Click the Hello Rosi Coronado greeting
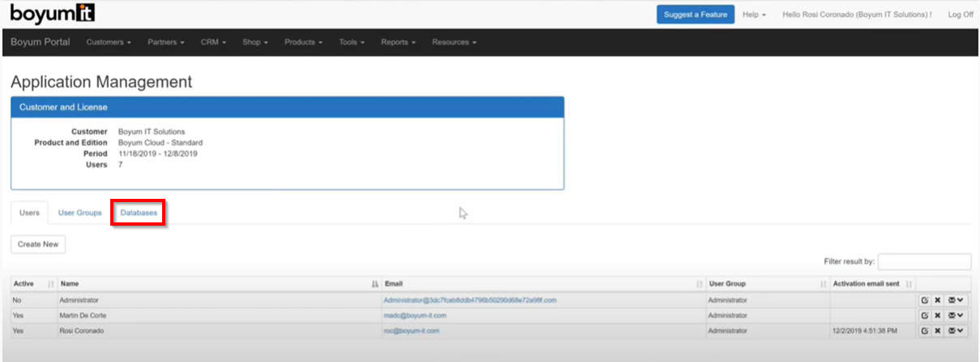Screen dimensions: 980x362 857,15
